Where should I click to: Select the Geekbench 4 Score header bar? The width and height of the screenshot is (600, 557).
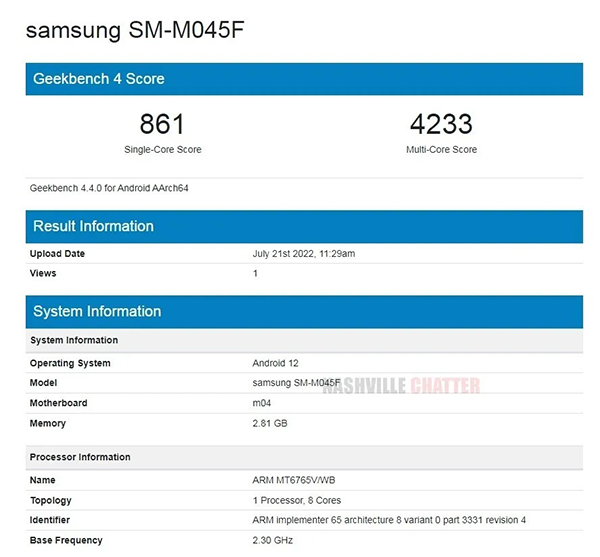304,79
